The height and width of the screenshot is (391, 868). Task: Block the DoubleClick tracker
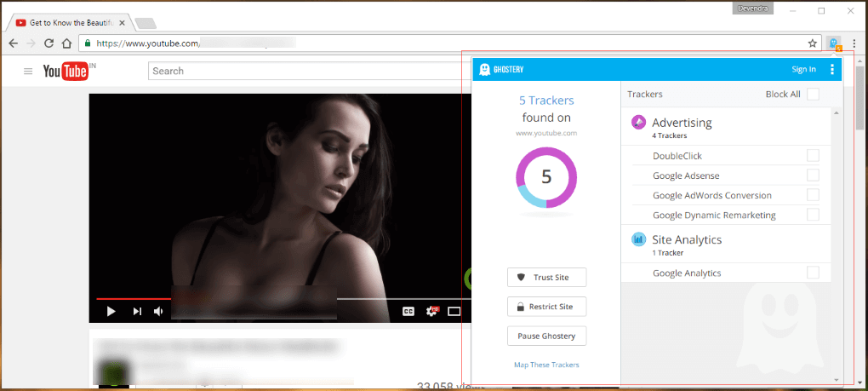813,156
